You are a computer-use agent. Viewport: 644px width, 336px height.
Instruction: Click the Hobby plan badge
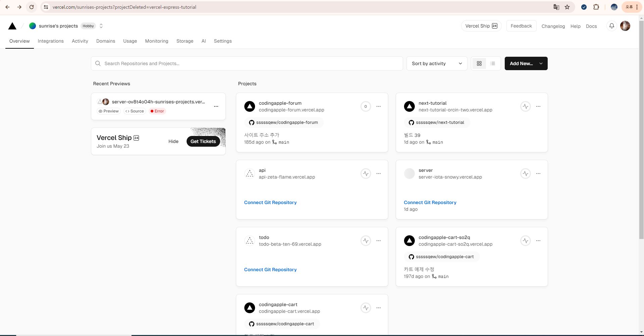pyautogui.click(x=88, y=26)
